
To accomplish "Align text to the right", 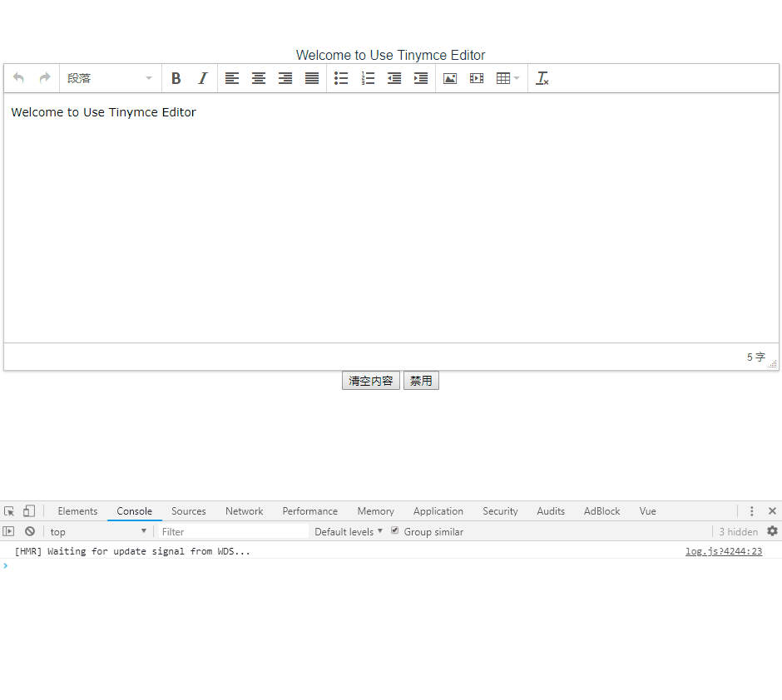I will 285,78.
